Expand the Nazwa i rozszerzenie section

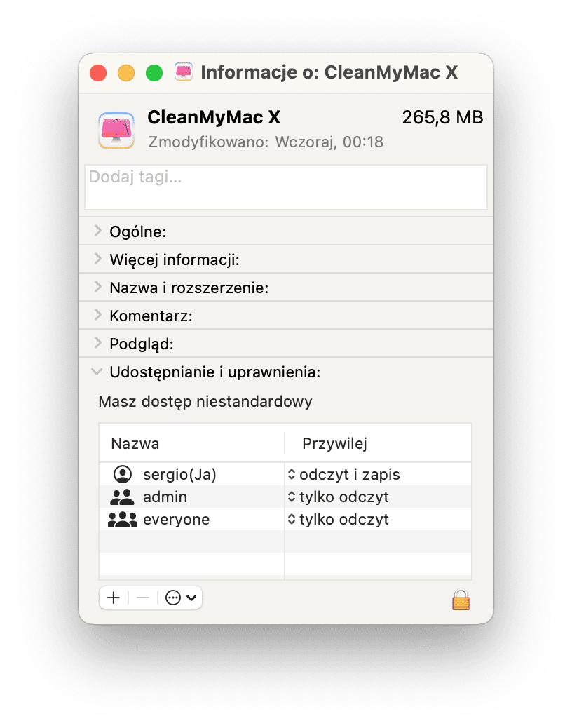[97, 287]
